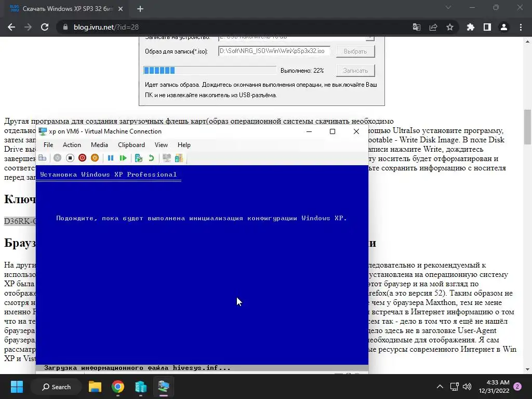This screenshot has width=532, height=399.
Task: Click the page vertical scrollbar thumb
Action: 528,127
